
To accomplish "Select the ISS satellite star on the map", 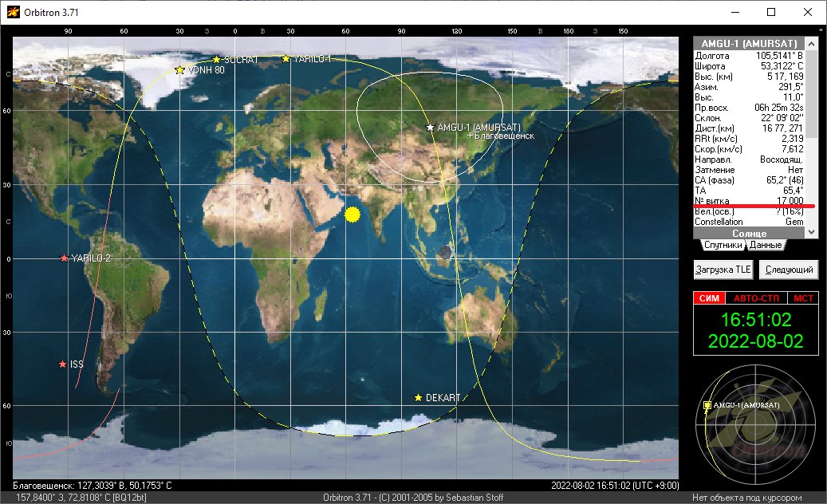I will (63, 364).
